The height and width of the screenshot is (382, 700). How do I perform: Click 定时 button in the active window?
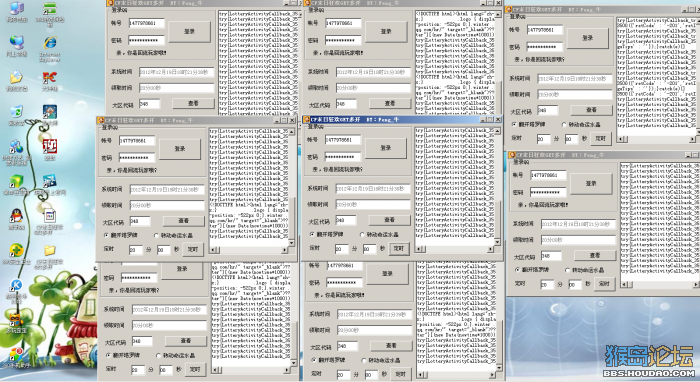point(399,248)
